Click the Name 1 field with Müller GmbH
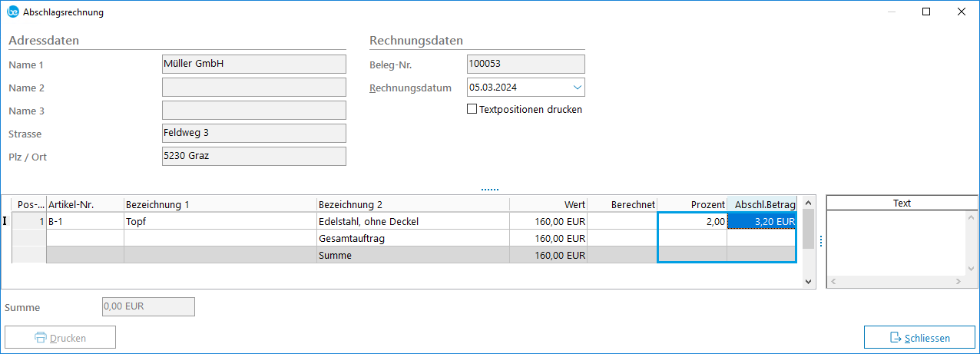 [x=253, y=65]
